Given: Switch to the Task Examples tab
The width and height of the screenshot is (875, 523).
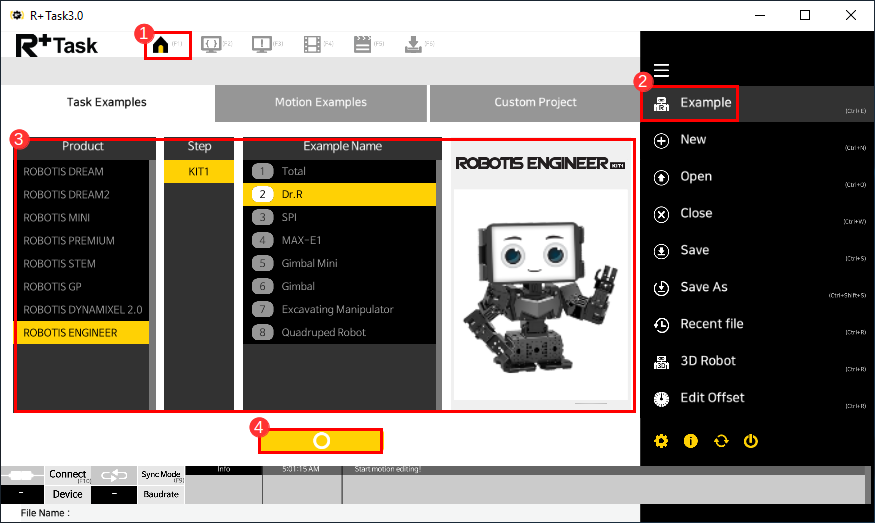Looking at the screenshot, I should 107,103.
